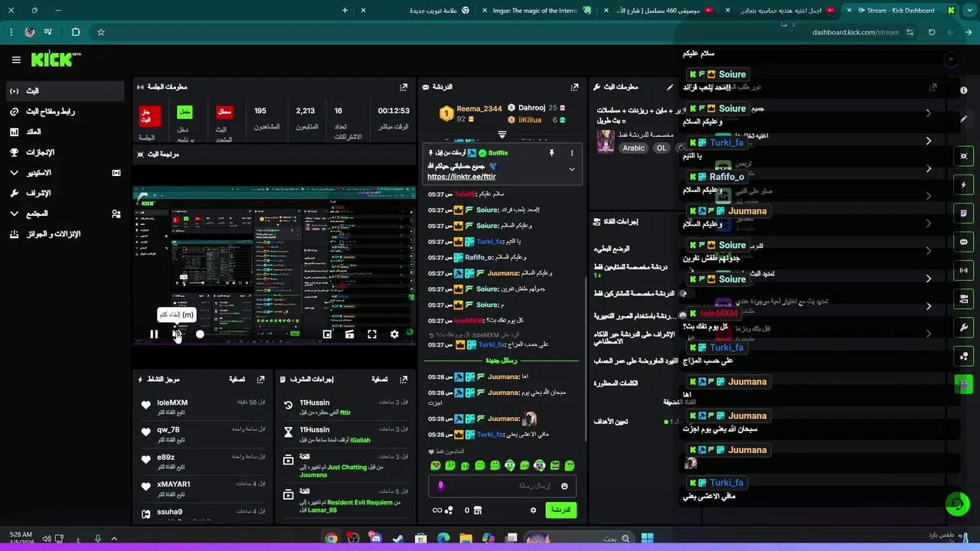The image size is (980, 551).
Task: Open File Explorer from the taskbar
Action: pyautogui.click(x=465, y=539)
